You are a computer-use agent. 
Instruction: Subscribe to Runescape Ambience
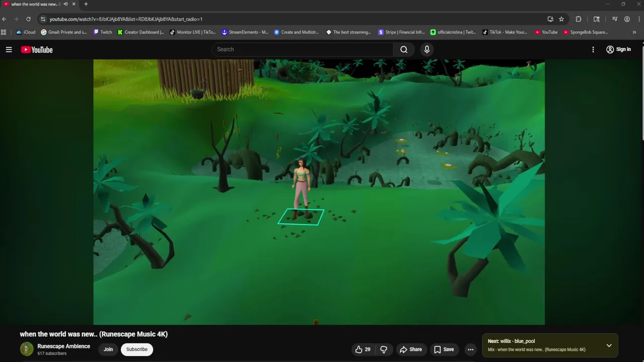click(x=137, y=349)
